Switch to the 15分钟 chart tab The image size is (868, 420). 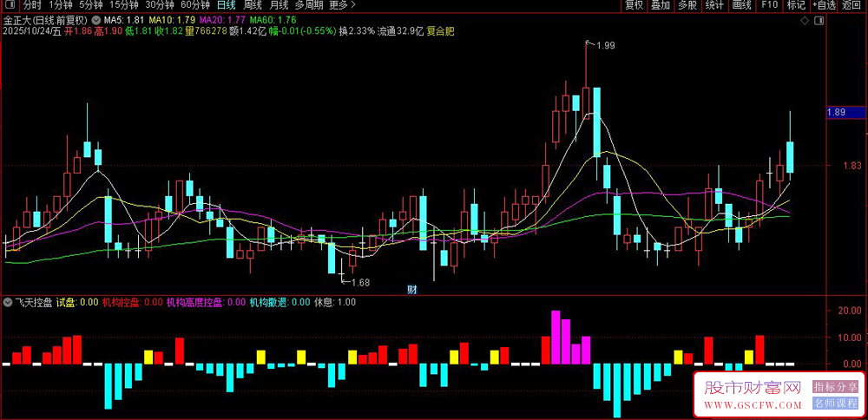pyautogui.click(x=123, y=5)
